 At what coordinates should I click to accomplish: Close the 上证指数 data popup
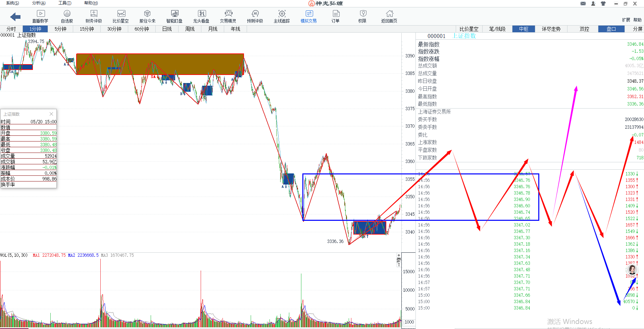click(51, 114)
